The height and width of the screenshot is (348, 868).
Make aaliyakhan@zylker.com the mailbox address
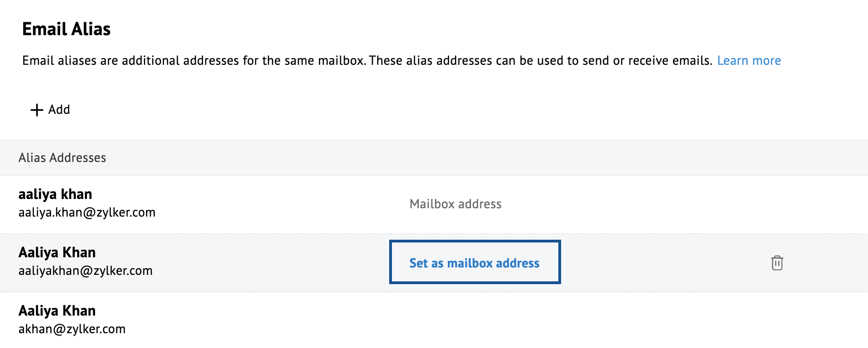point(474,263)
